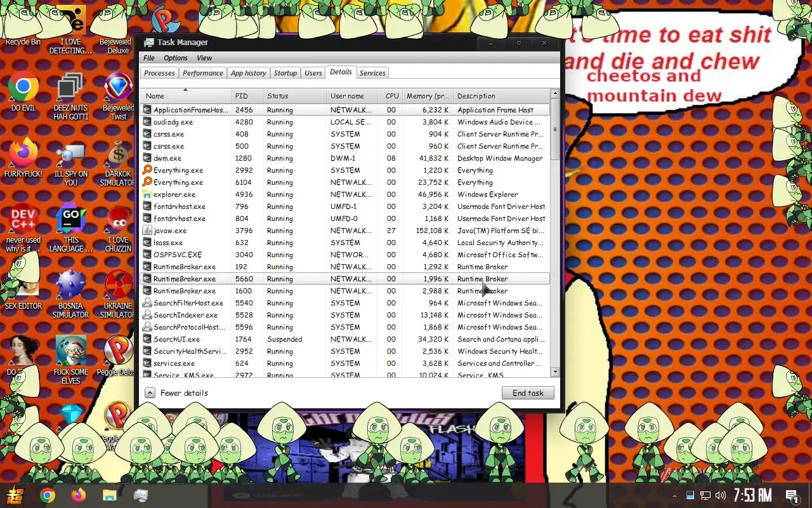Select the SearchUI.exe suspended process

[344, 339]
